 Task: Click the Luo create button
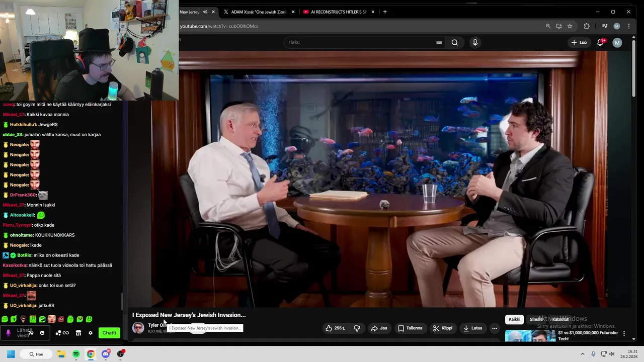(x=579, y=43)
